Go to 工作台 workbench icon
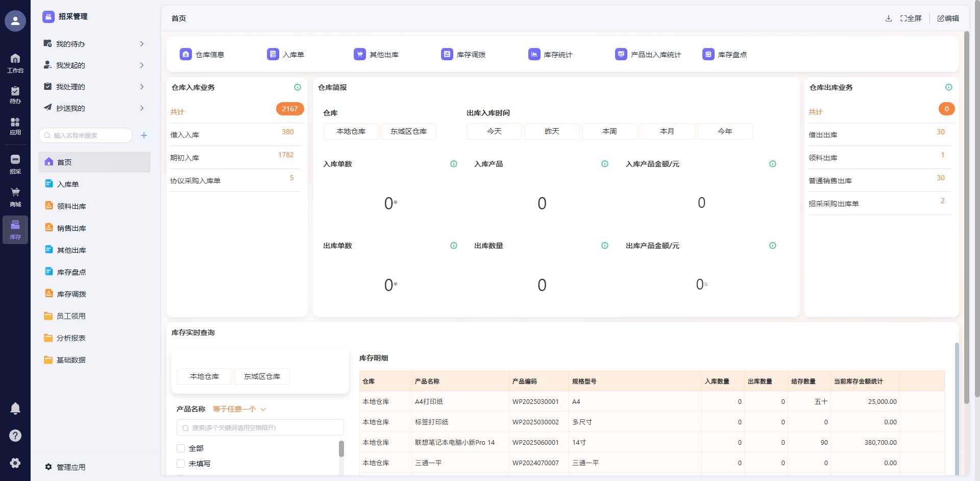Viewport: 980px width, 481px height. [x=15, y=63]
